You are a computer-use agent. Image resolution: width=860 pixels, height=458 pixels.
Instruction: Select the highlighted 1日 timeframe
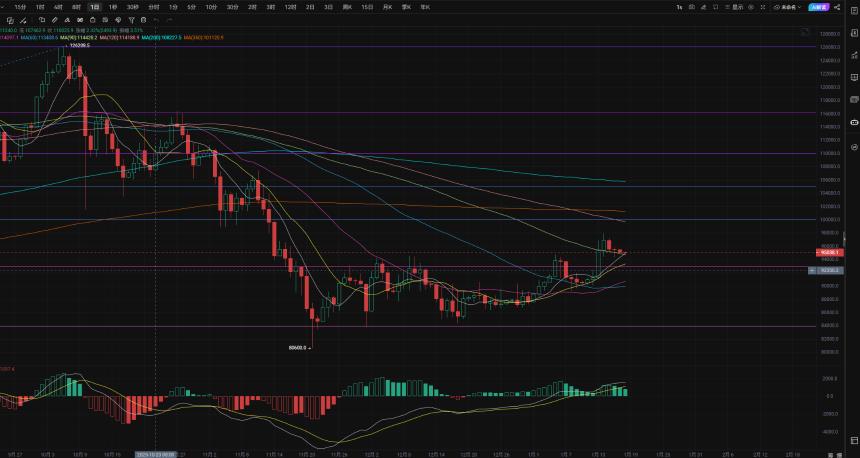(x=95, y=7)
